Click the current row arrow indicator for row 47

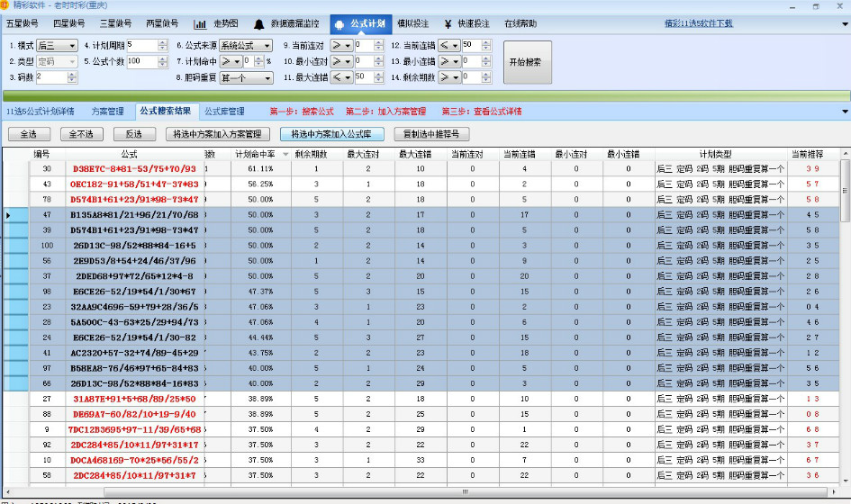[9, 215]
